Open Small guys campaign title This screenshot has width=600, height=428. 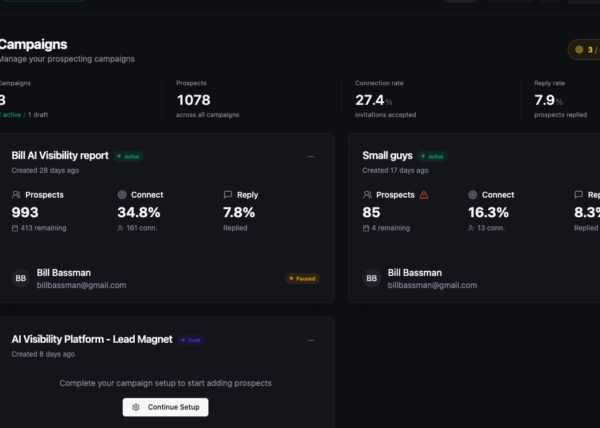click(x=387, y=156)
